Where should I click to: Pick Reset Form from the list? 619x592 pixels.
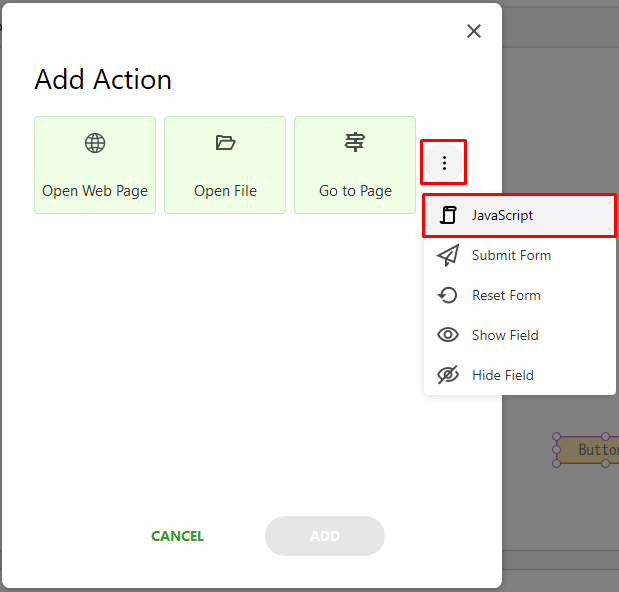click(x=520, y=295)
